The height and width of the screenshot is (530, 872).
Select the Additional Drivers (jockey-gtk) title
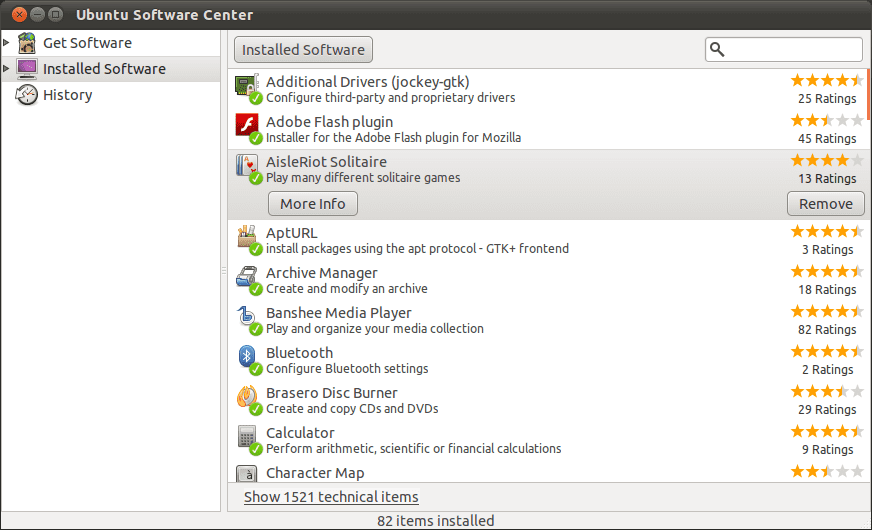(368, 82)
